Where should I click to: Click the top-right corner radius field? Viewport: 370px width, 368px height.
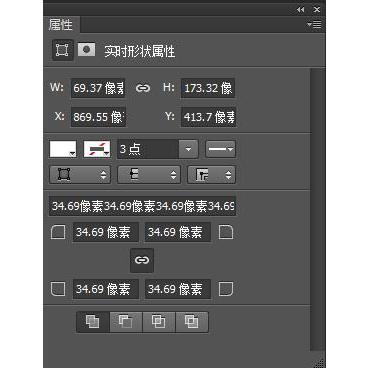click(178, 232)
